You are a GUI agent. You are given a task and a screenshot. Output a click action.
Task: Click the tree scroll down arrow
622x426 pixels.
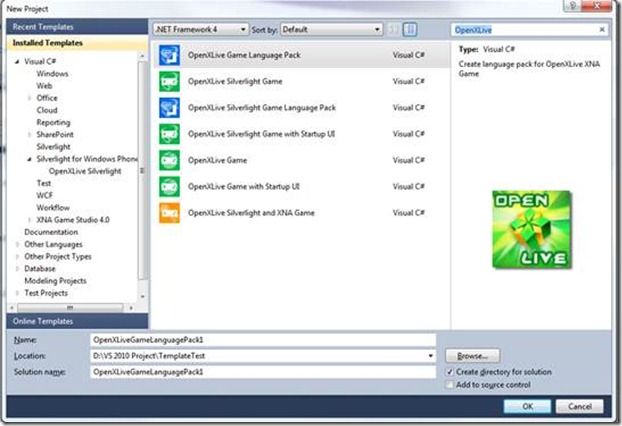142,296
